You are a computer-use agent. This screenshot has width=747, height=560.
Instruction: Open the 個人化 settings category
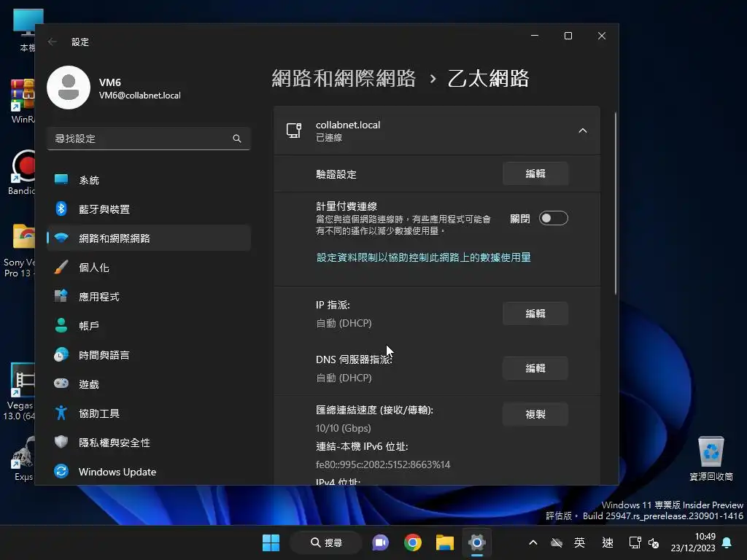pyautogui.click(x=149, y=268)
